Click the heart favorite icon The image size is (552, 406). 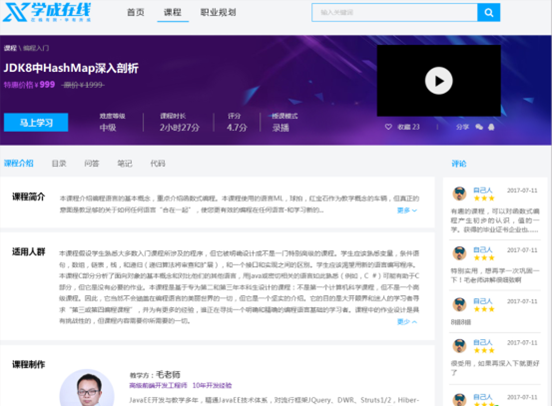tap(388, 127)
